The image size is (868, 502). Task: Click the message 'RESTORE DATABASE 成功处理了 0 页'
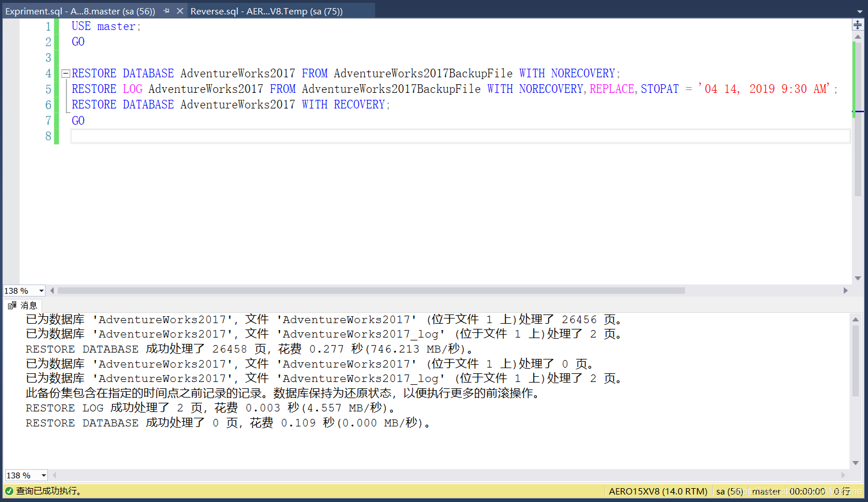click(228, 423)
